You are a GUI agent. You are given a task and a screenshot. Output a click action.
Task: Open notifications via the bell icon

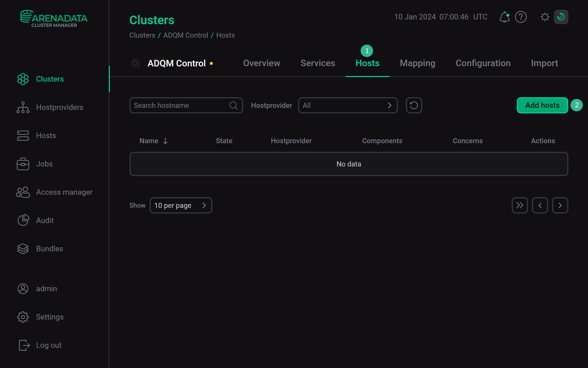504,17
